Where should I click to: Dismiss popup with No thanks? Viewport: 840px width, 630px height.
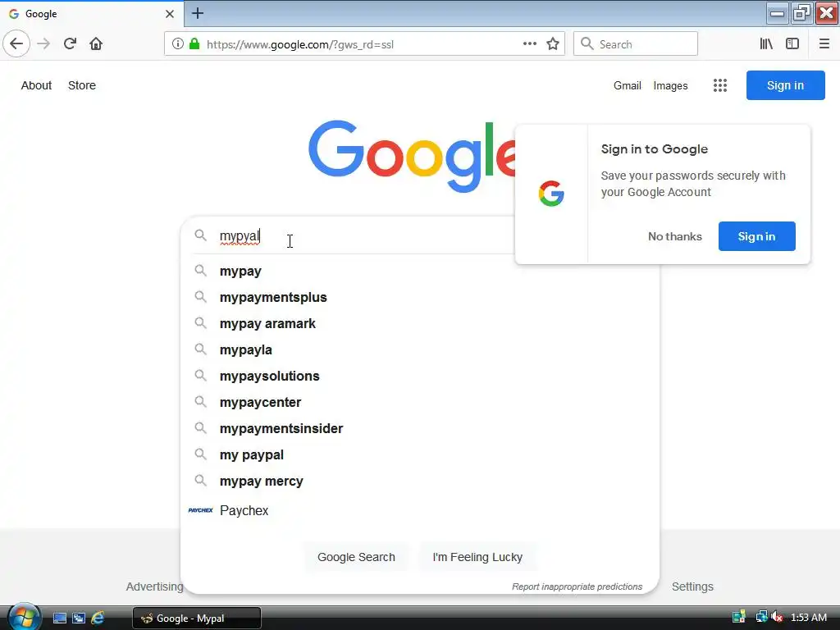coord(674,236)
